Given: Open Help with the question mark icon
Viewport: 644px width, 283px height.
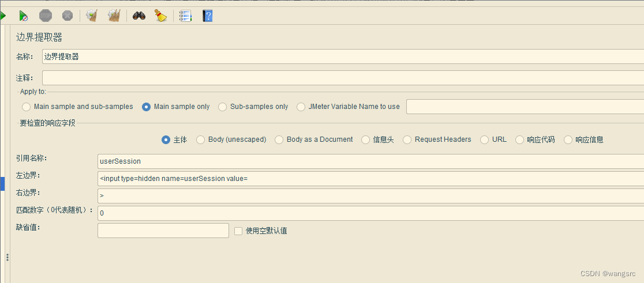Looking at the screenshot, I should click(207, 16).
